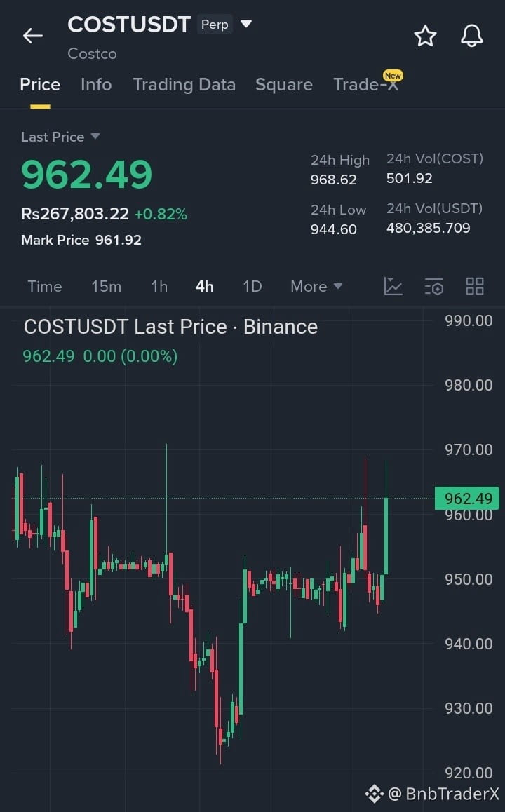The image size is (505, 812).
Task: Open chart settings icon beside indicators
Action: pos(434,286)
